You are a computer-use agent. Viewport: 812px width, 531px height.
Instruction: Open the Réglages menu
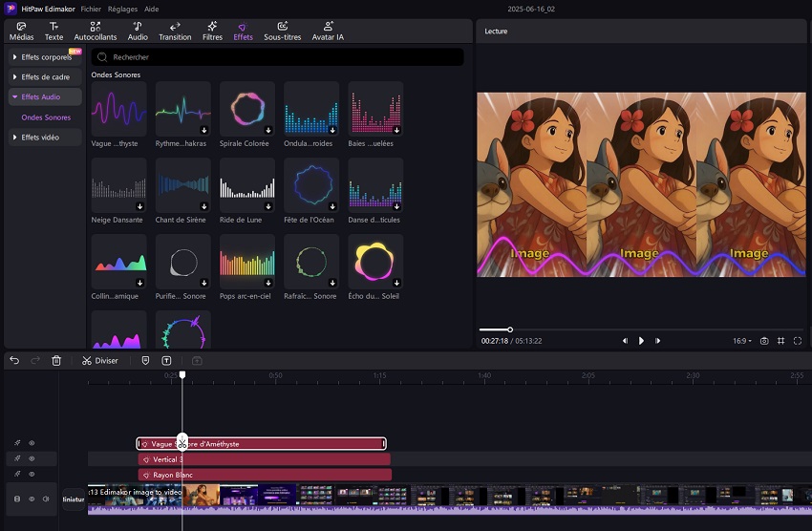[x=122, y=9]
